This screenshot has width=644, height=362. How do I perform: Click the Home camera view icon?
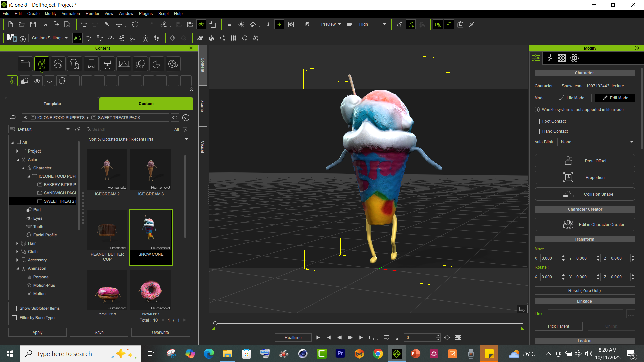pyautogui.click(x=253, y=24)
